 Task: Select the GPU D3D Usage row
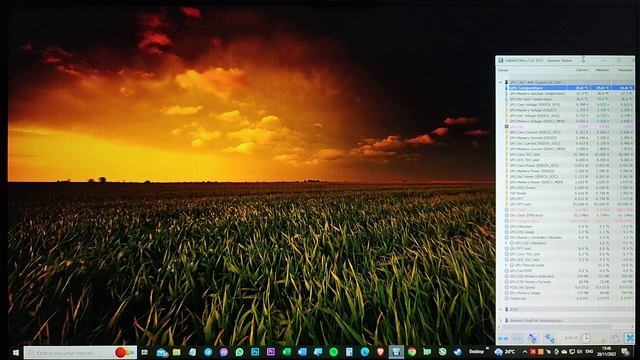click(x=569, y=232)
